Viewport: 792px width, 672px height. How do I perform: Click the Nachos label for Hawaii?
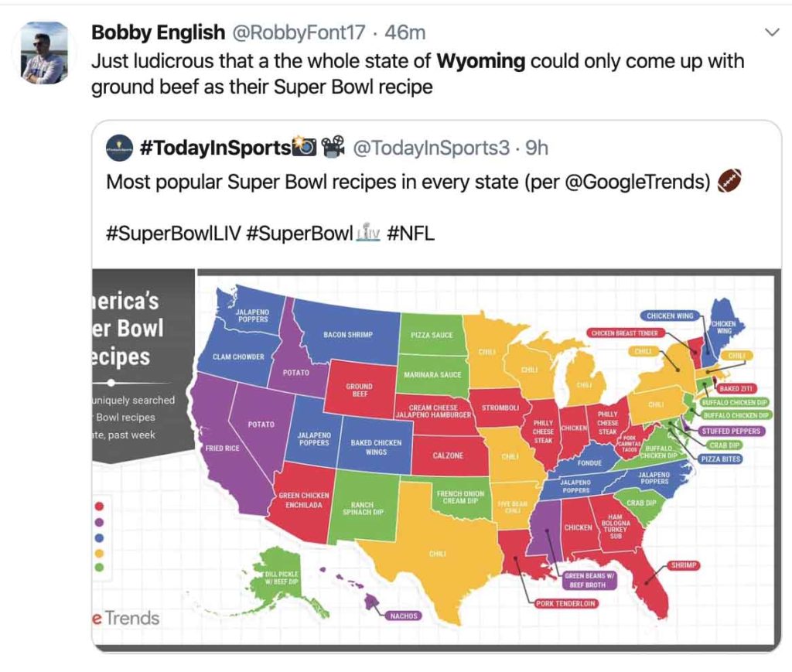click(x=404, y=616)
